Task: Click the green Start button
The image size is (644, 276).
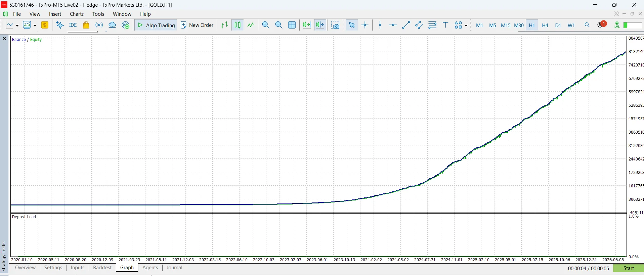Action: [629, 268]
